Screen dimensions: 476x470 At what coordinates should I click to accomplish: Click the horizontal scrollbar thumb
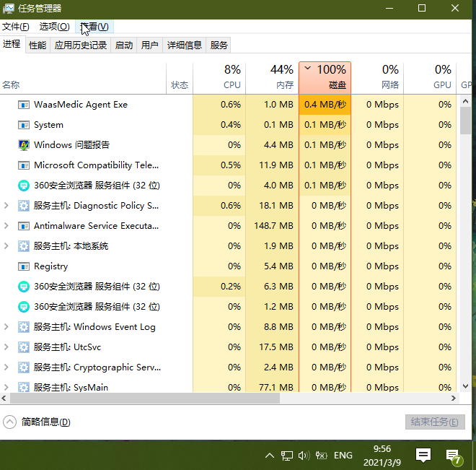145,398
